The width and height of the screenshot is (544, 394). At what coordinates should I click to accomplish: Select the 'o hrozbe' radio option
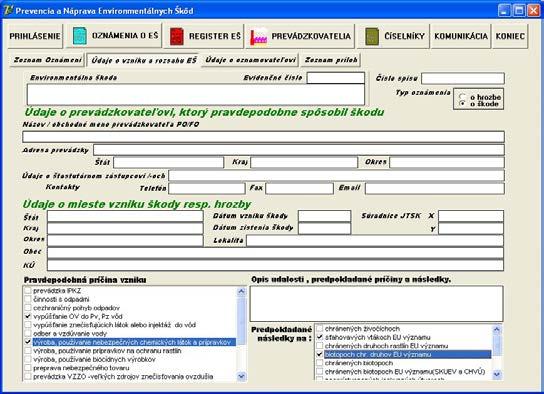pyautogui.click(x=462, y=97)
